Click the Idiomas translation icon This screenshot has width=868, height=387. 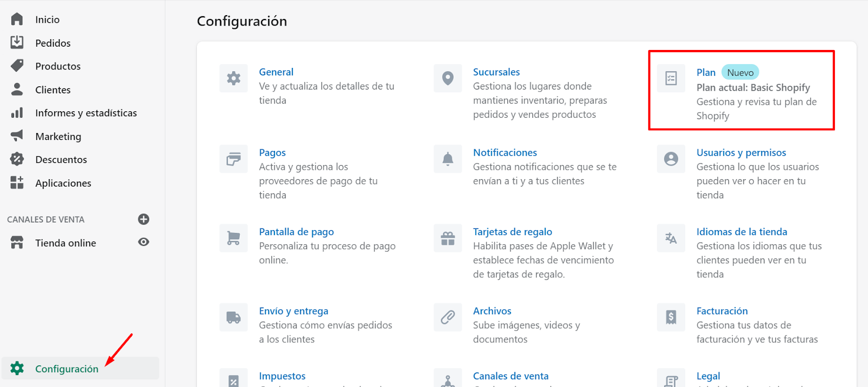(x=671, y=238)
